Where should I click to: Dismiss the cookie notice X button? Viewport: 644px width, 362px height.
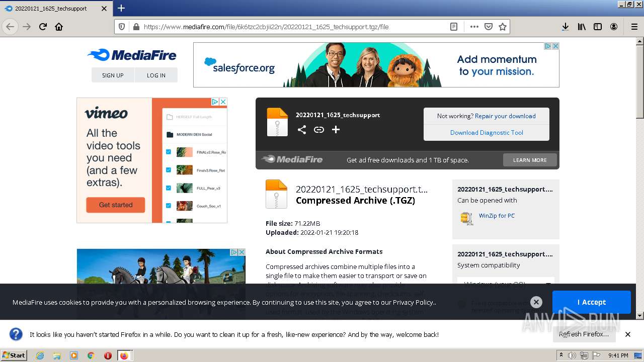(x=536, y=302)
